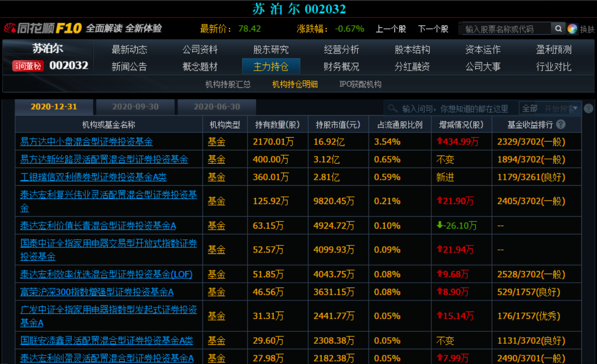Open the 公司大事 menu item
The width and height of the screenshot is (597, 364).
pos(483,67)
